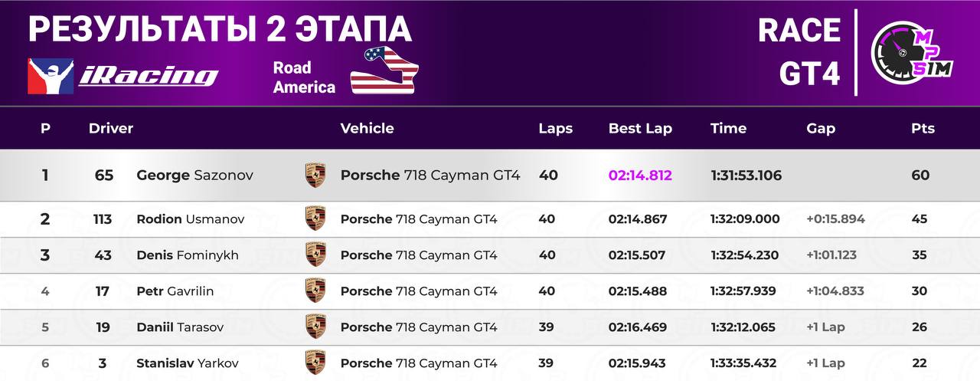
Task: Click the Porsche badge in Denis Fominykh's row
Action: click(315, 255)
